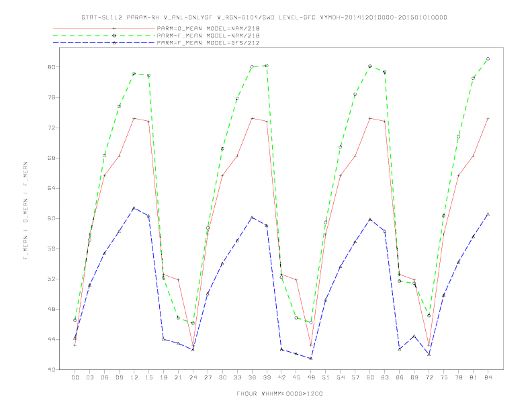The image size is (532, 411).
Task: Click the x-axis tick label 84
Action: point(488,377)
